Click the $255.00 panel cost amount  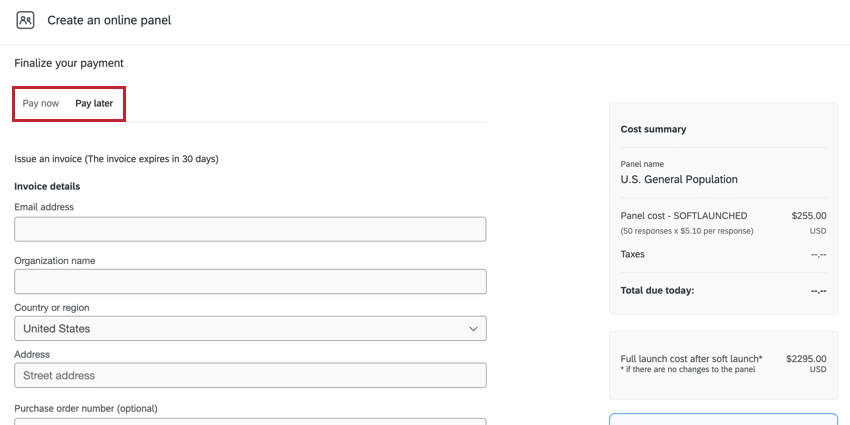coord(808,215)
